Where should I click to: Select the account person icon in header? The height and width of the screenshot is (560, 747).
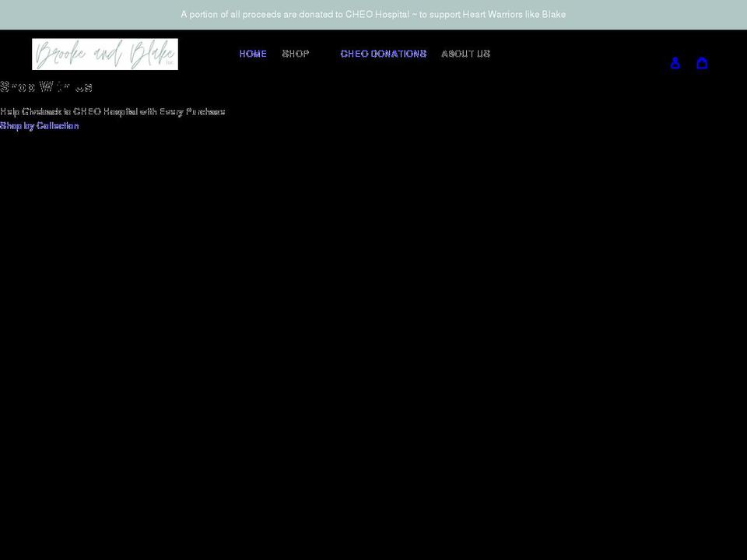pyautogui.click(x=675, y=62)
